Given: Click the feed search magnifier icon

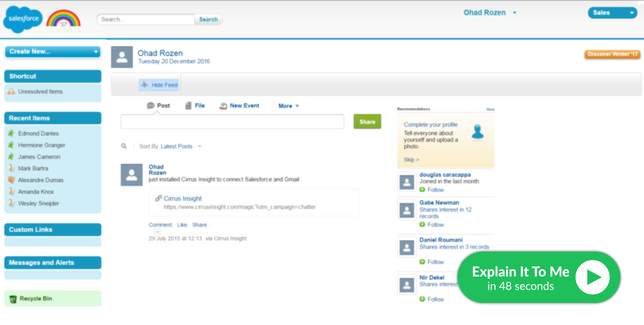Looking at the screenshot, I should pos(124,146).
